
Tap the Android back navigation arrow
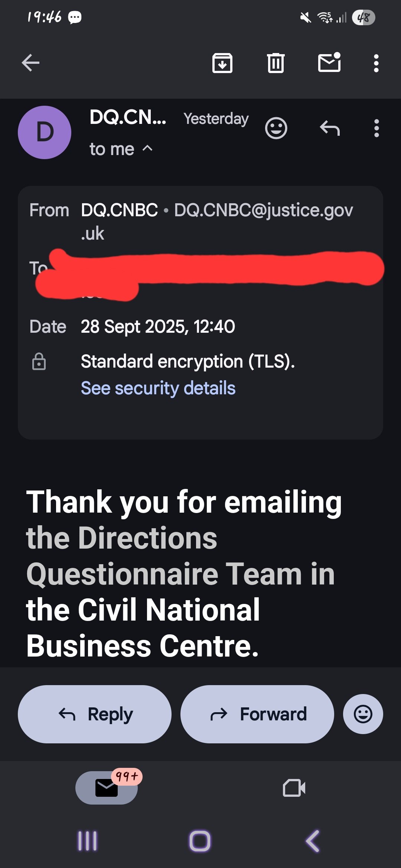[x=312, y=841]
